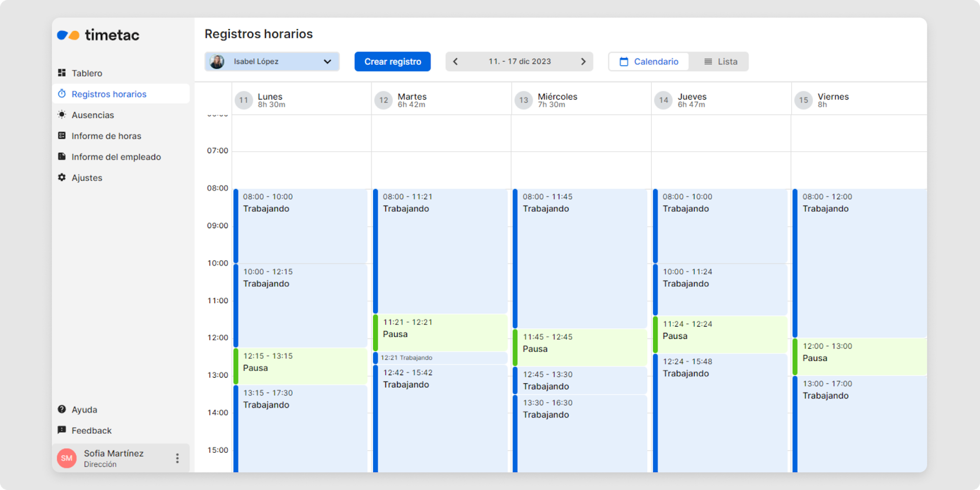Open Miércoles 12:45 - 13:30 Trabajando entry

580,380
